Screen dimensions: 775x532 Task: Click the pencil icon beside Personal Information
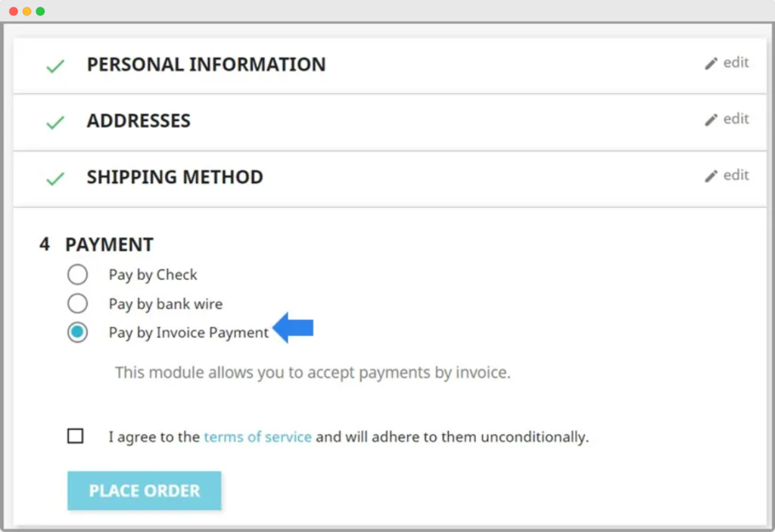[x=711, y=64]
